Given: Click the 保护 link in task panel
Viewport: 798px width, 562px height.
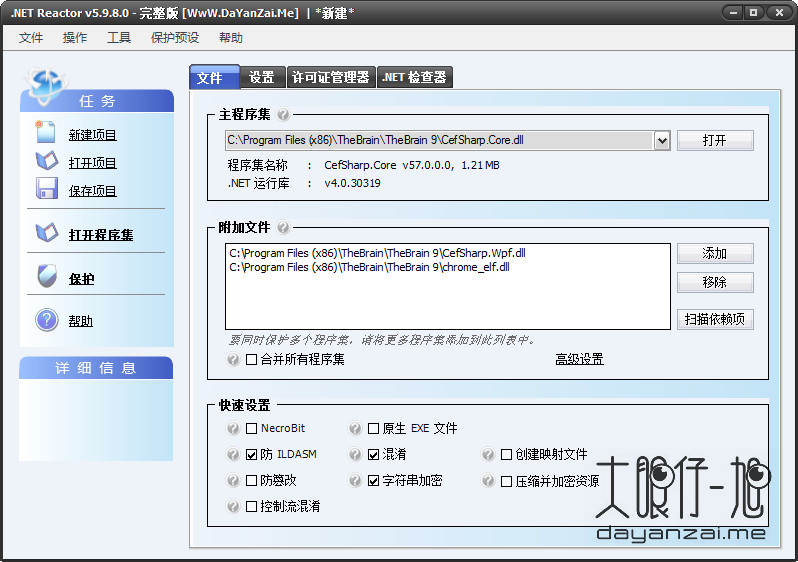Looking at the screenshot, I should click(x=81, y=279).
